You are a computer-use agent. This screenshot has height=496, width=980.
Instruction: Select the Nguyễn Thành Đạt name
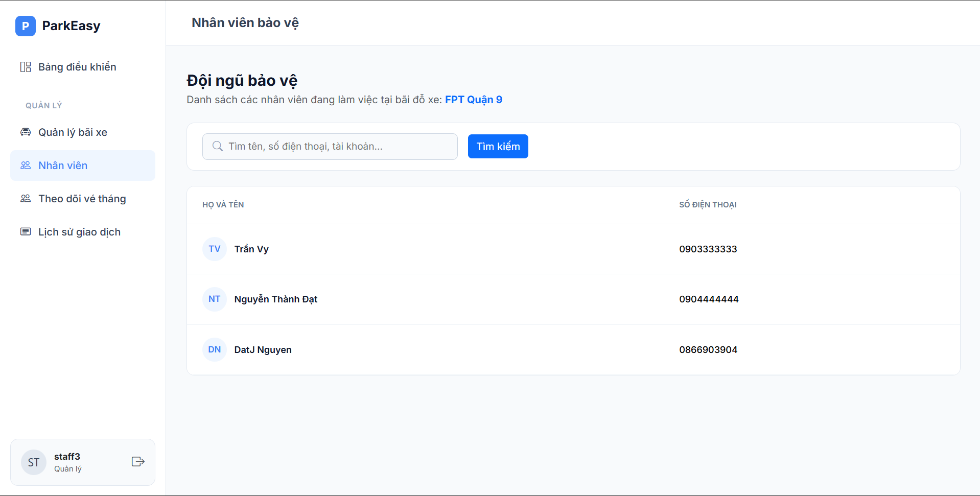[x=275, y=299]
